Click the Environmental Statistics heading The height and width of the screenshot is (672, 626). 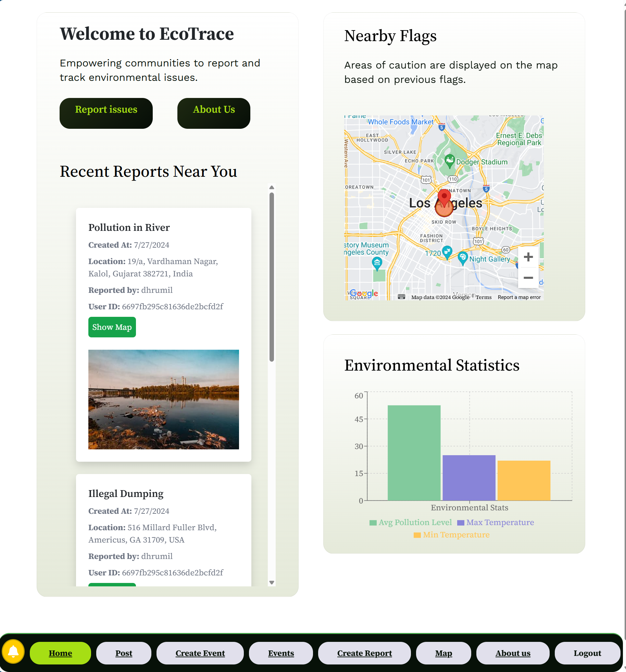(x=432, y=365)
